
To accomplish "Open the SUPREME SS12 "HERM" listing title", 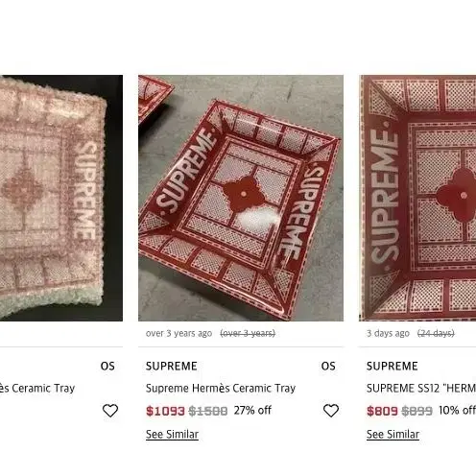I will pyautogui.click(x=421, y=389).
